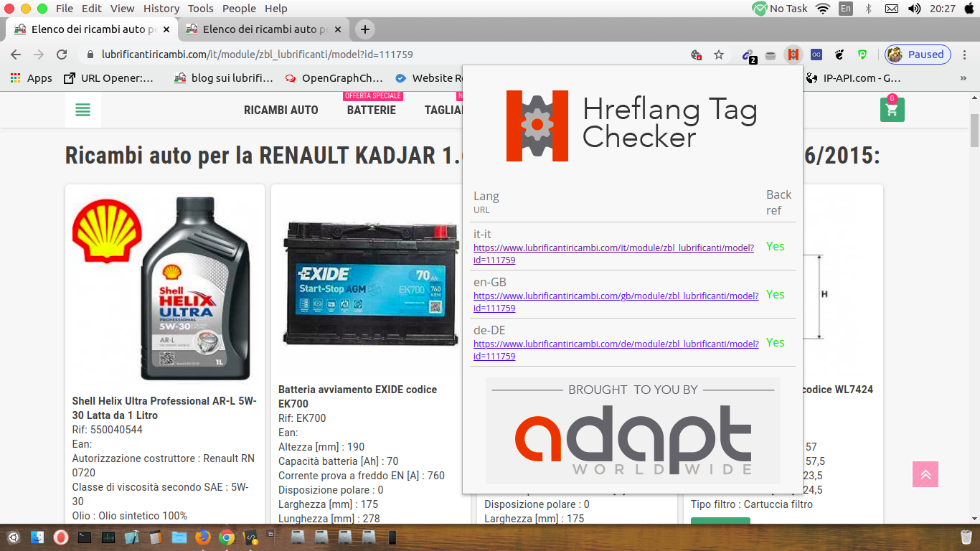This screenshot has height=551, width=980.
Task: Open the blog sui lubrifi... bookmark
Action: [x=223, y=78]
